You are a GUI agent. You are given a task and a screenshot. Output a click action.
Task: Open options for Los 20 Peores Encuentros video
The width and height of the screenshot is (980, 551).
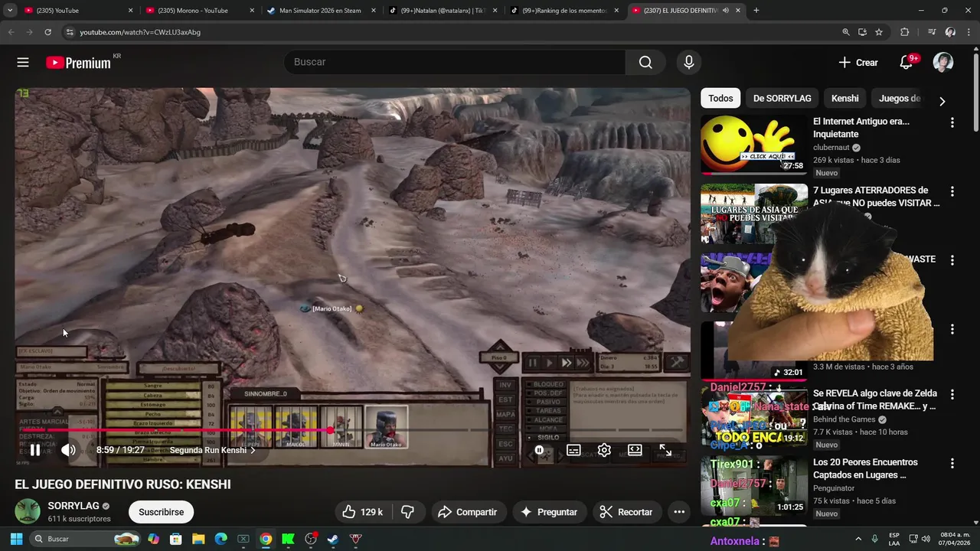(952, 464)
